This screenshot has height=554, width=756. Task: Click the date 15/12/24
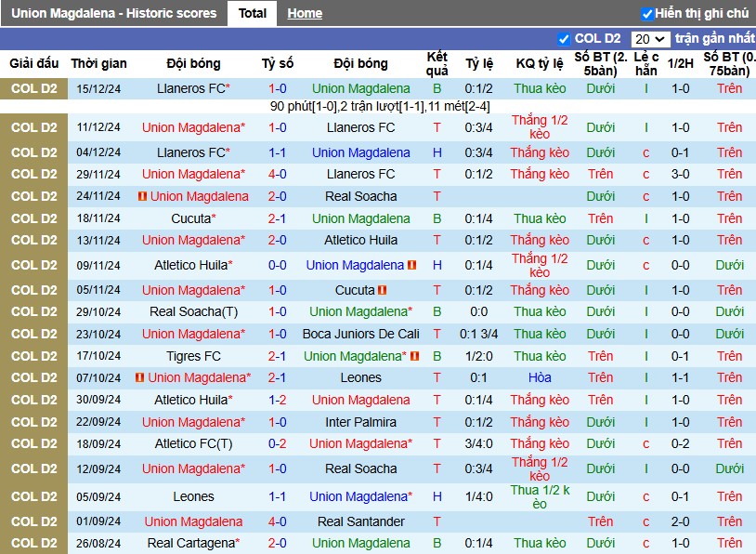tap(98, 89)
